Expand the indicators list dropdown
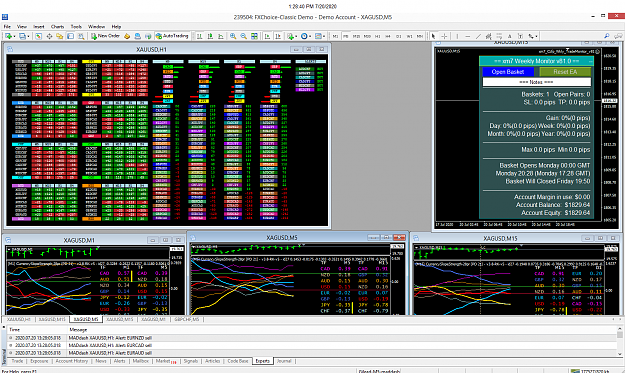 coord(297,36)
